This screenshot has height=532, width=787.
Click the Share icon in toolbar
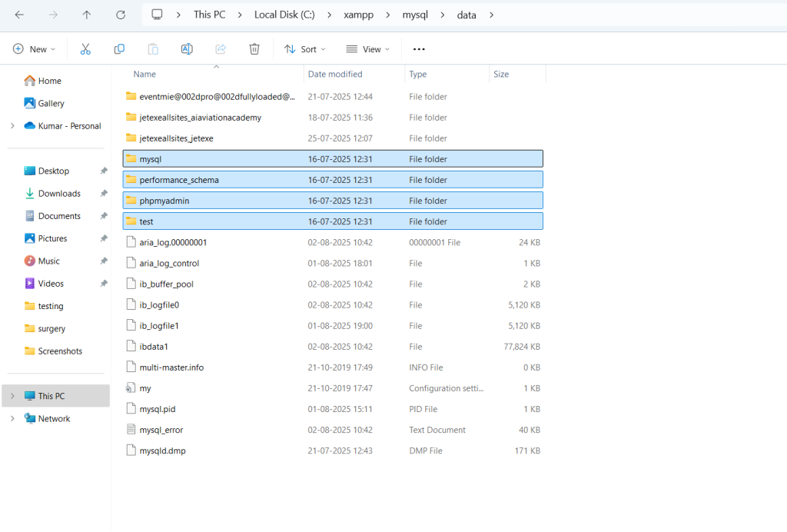(221, 49)
